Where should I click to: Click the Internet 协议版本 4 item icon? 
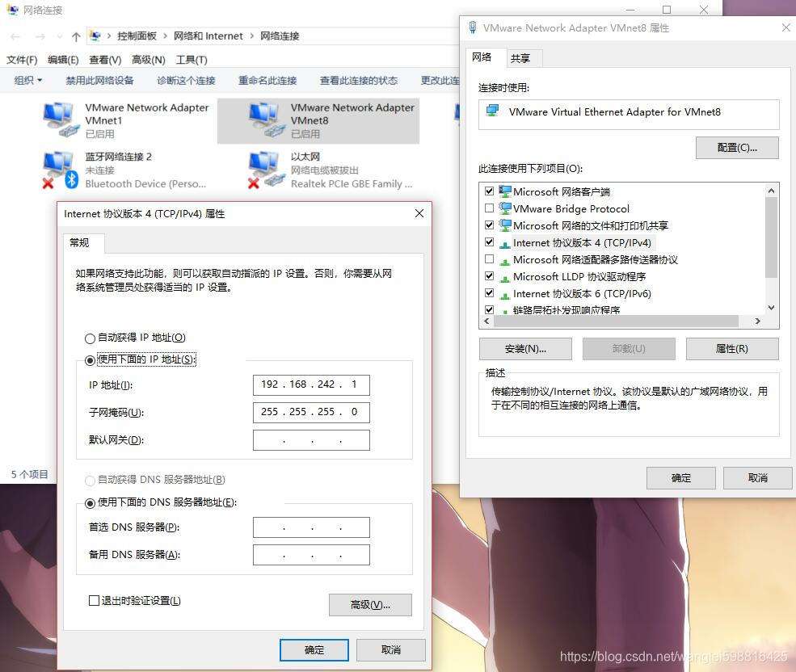point(504,244)
